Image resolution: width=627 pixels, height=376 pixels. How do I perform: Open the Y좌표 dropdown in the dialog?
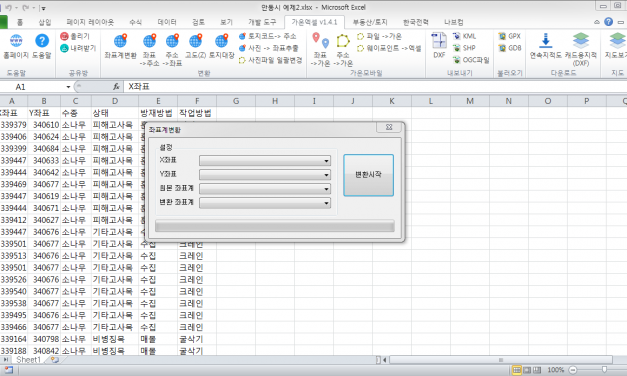[326, 175]
